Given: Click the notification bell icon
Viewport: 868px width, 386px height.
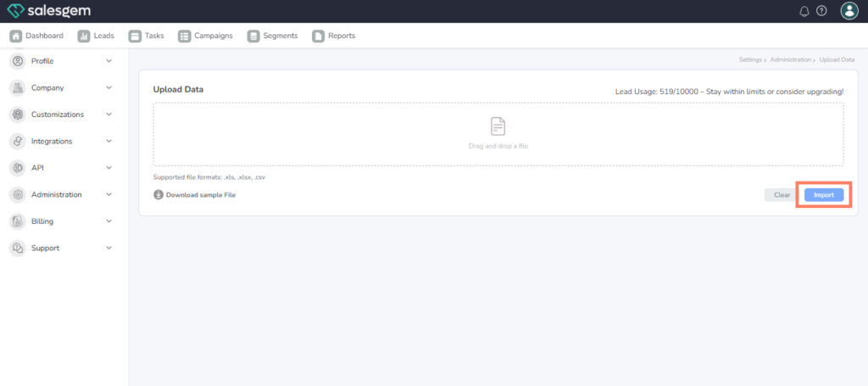Looking at the screenshot, I should coord(804,11).
